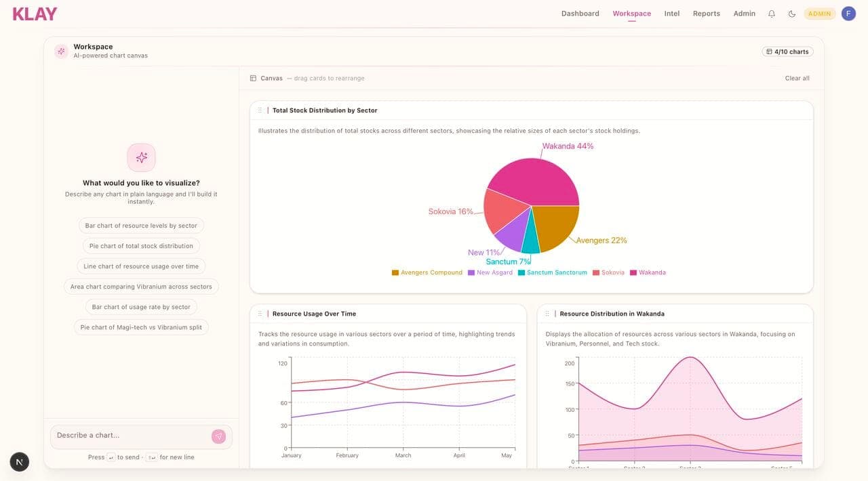Grab drag handle of Resource Distribution in Wakanda card
Image resolution: width=868 pixels, height=481 pixels.
pos(547,314)
